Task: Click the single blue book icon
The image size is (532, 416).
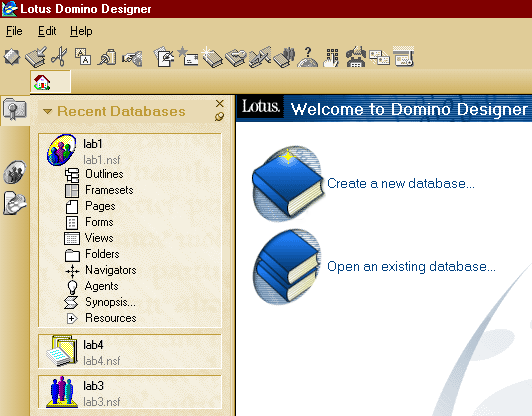Action: coord(288,184)
